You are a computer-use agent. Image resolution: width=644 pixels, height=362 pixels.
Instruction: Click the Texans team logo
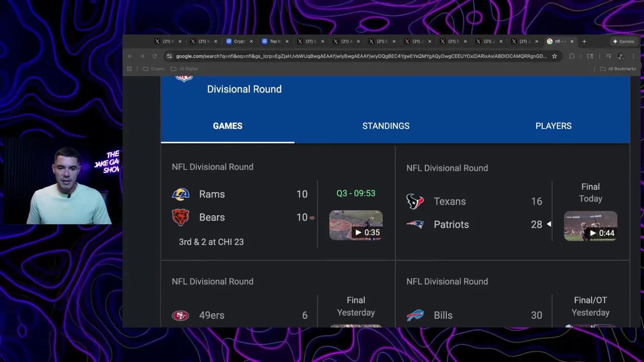(x=415, y=201)
